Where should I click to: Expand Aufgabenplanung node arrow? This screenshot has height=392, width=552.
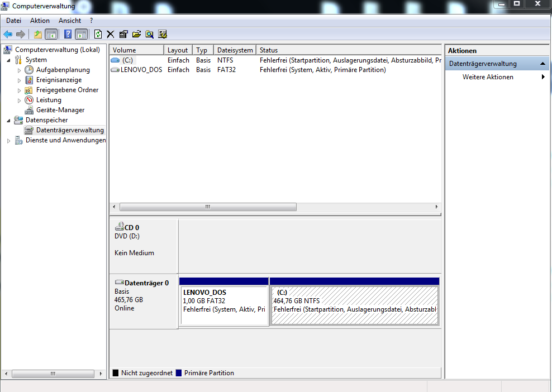(x=19, y=70)
